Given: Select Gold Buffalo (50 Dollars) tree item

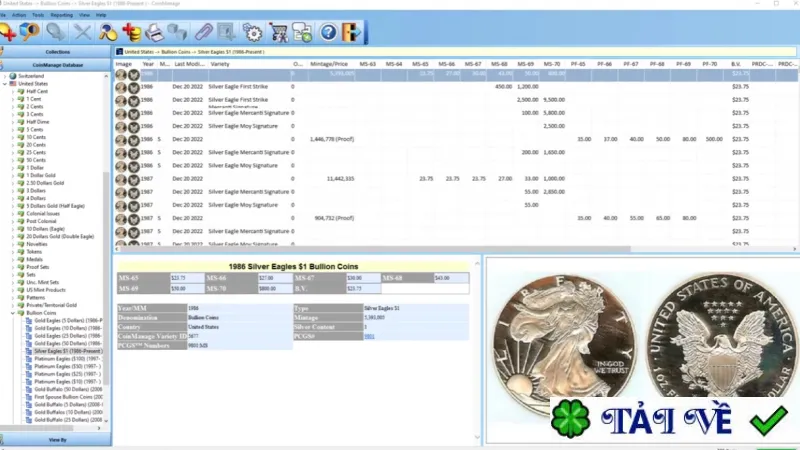Looking at the screenshot, I should pos(68,389).
